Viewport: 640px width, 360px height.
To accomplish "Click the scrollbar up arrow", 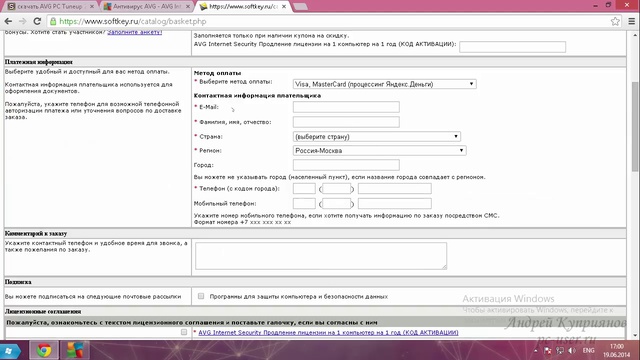I will [x=635, y=35].
